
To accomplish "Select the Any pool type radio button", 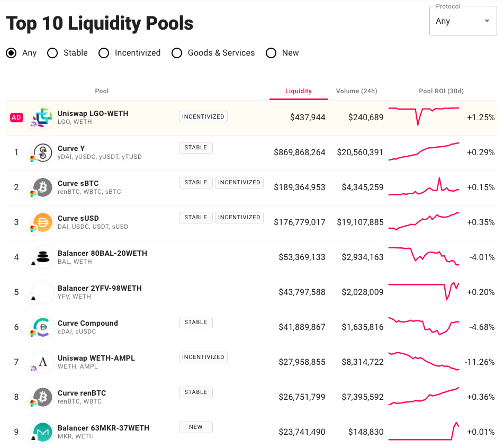I will pyautogui.click(x=11, y=53).
